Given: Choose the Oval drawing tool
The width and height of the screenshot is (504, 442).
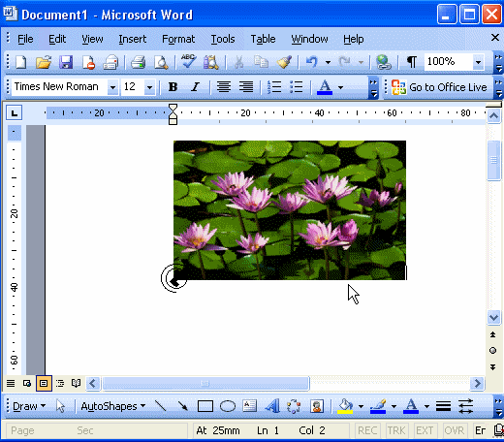Looking at the screenshot, I should click(x=228, y=406).
